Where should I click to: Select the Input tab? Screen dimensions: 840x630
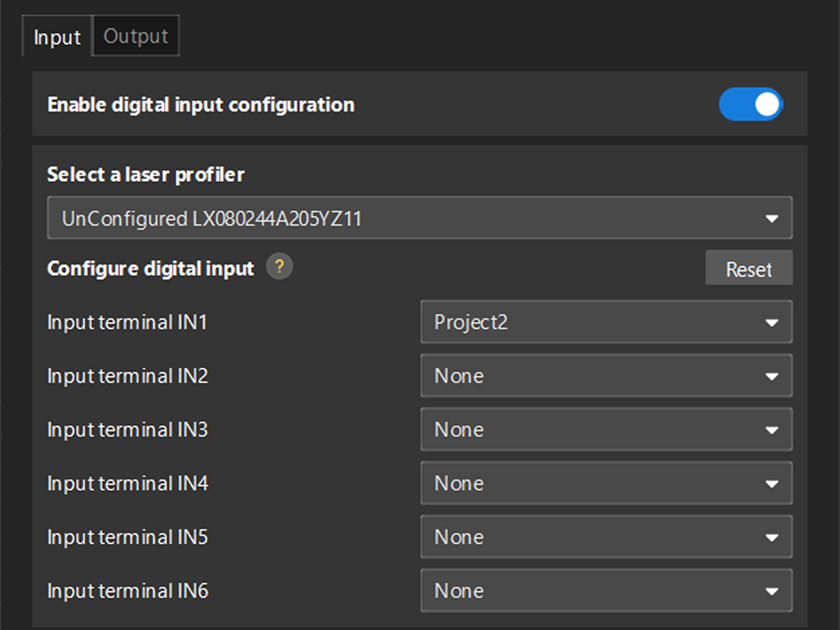[x=56, y=36]
